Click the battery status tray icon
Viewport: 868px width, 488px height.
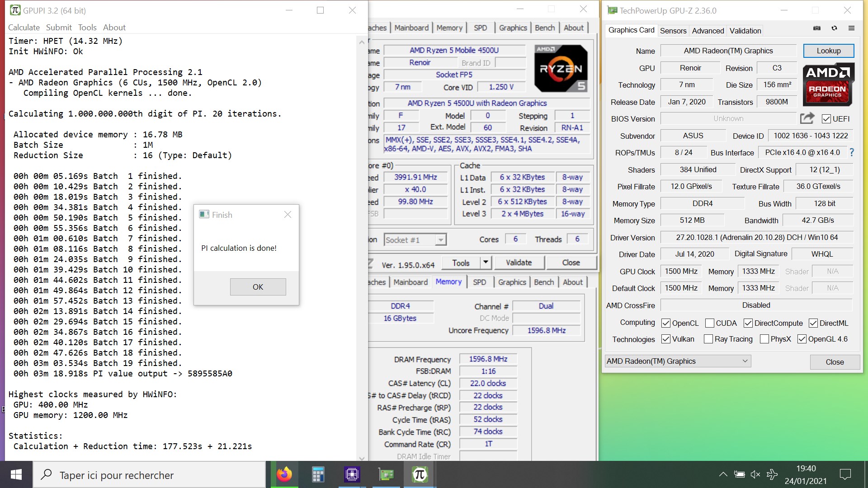tap(739, 474)
